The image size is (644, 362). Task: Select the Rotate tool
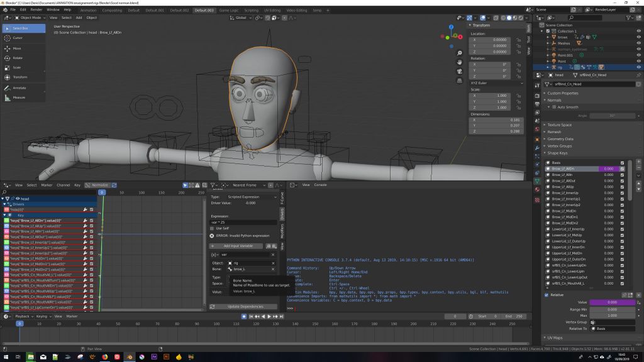coord(24,58)
